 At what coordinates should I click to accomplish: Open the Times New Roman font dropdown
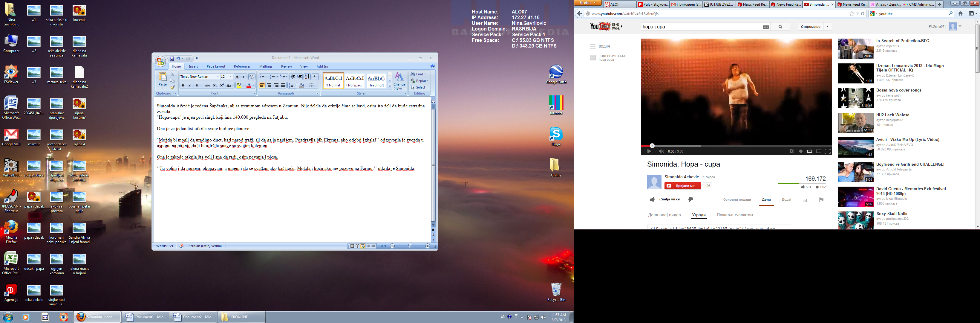(x=218, y=77)
